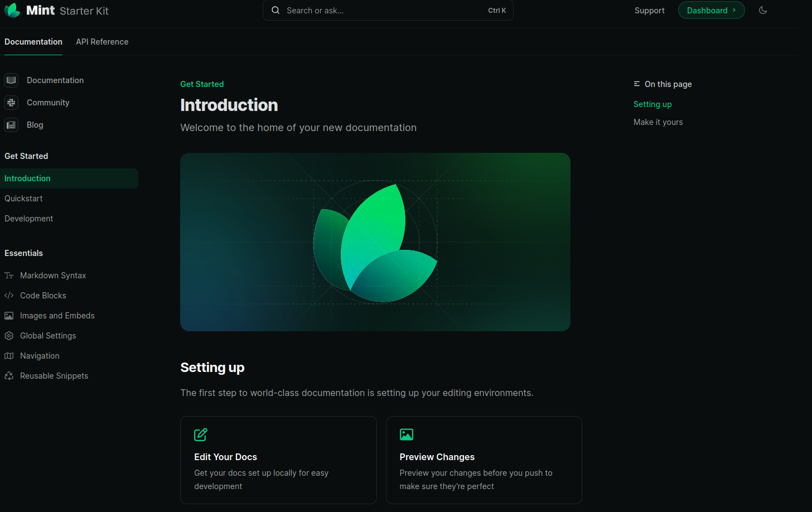Click the Navigation map icon
The height and width of the screenshot is (512, 812).
click(9, 355)
